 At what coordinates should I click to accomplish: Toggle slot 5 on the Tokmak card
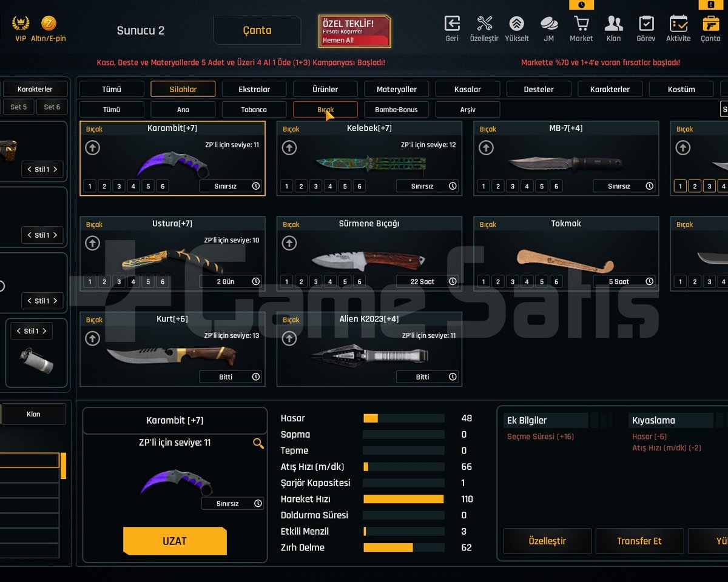542,281
